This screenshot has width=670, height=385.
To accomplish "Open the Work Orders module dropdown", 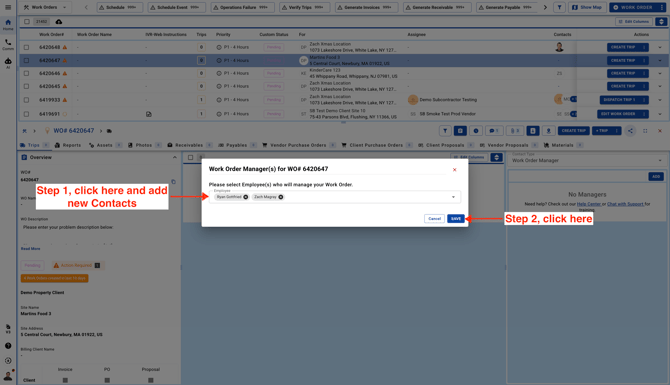I will (x=45, y=7).
